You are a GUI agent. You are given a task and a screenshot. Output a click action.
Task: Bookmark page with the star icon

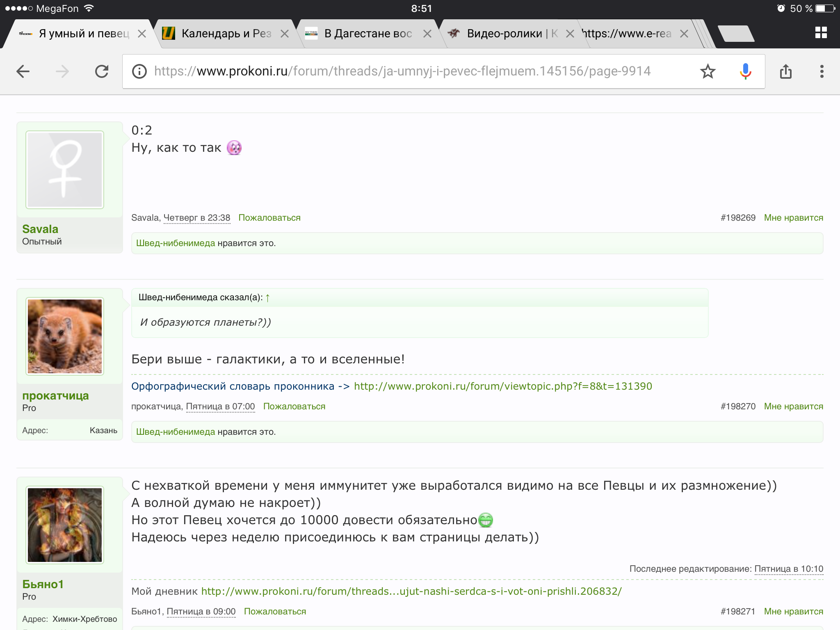click(708, 71)
